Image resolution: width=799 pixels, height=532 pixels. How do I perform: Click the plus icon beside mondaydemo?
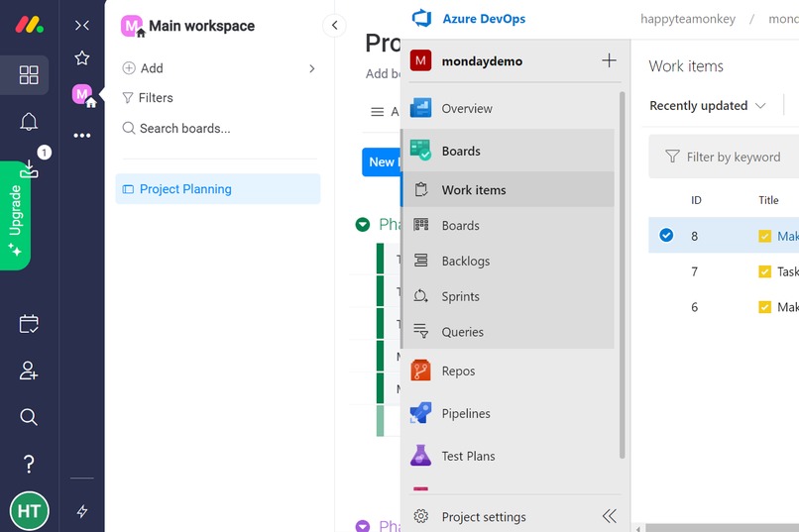[x=609, y=60]
